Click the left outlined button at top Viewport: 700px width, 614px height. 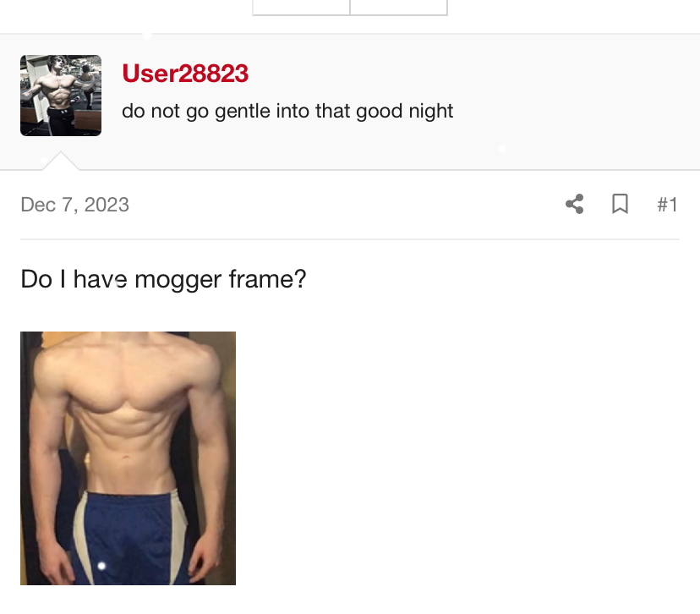tap(301, 7)
